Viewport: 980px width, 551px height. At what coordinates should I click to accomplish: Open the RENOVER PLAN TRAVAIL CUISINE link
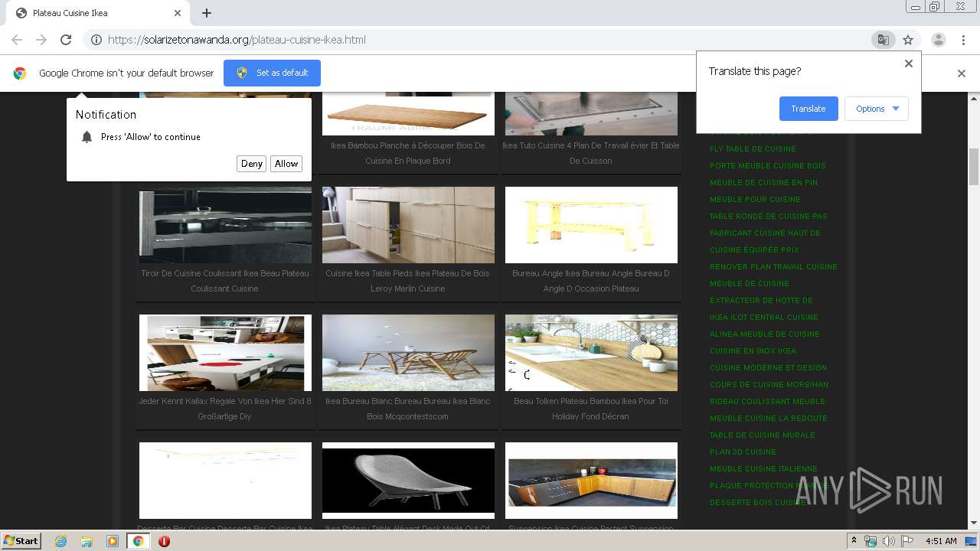pyautogui.click(x=773, y=267)
